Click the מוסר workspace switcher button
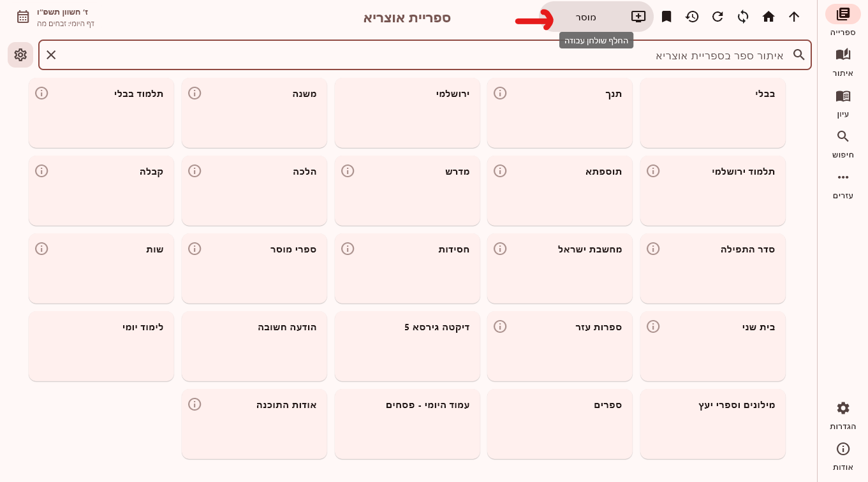 [586, 17]
